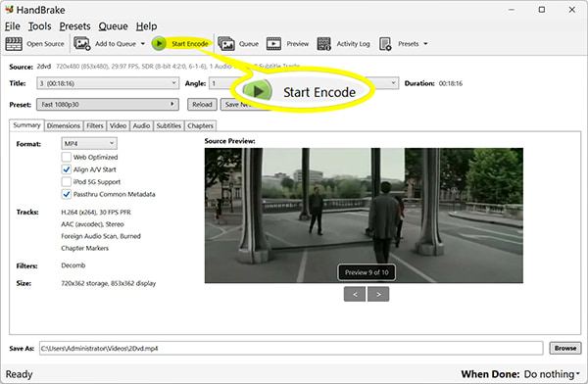The width and height of the screenshot is (588, 384).
Task: Click the Presets toolbar icon
Action: pyautogui.click(x=385, y=44)
